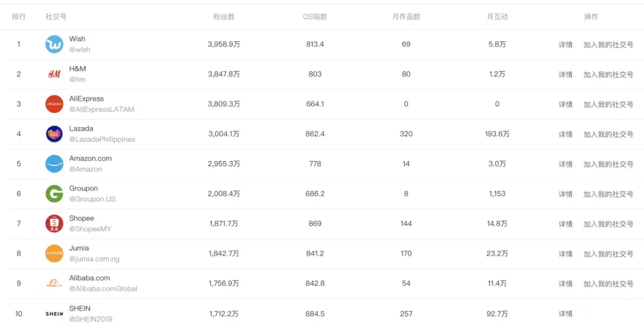Click the green Groupon G logo
The height and width of the screenshot is (333, 644).
[x=54, y=193]
